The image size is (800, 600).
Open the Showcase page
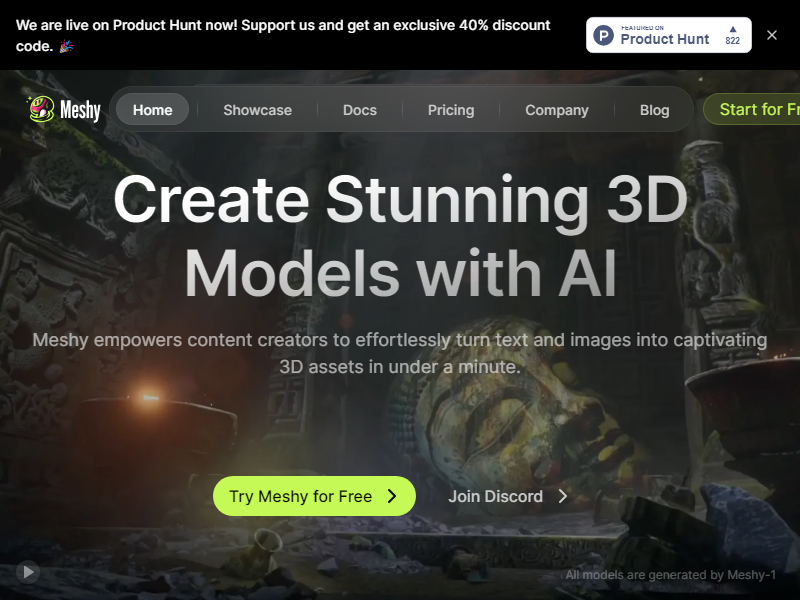pyautogui.click(x=257, y=110)
